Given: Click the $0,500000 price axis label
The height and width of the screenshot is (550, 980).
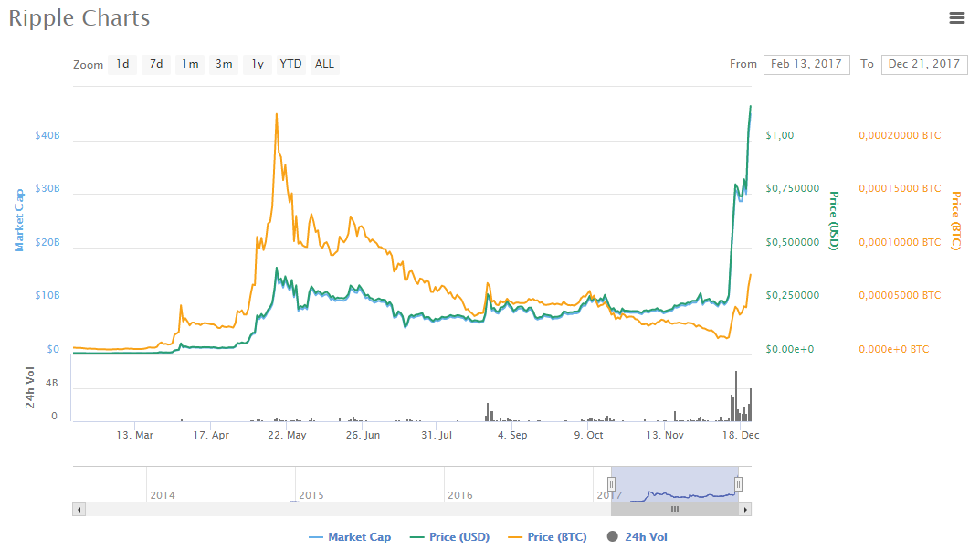Looking at the screenshot, I should 793,242.
